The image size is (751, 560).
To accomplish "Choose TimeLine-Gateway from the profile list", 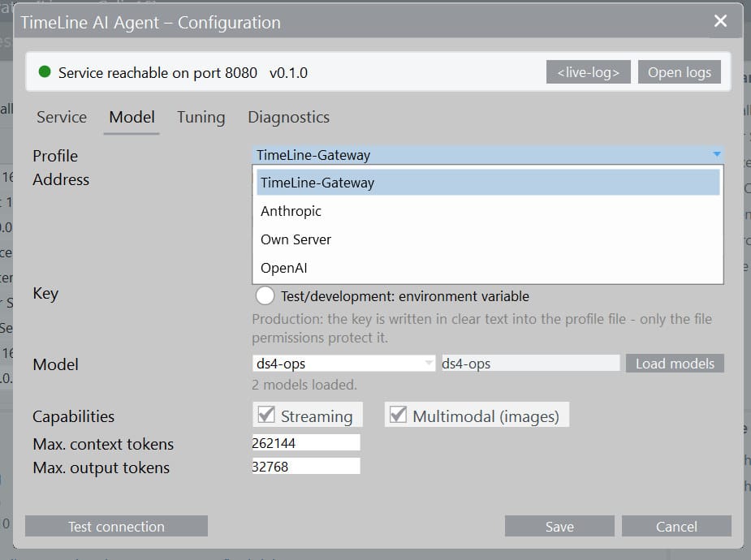I will tap(488, 183).
